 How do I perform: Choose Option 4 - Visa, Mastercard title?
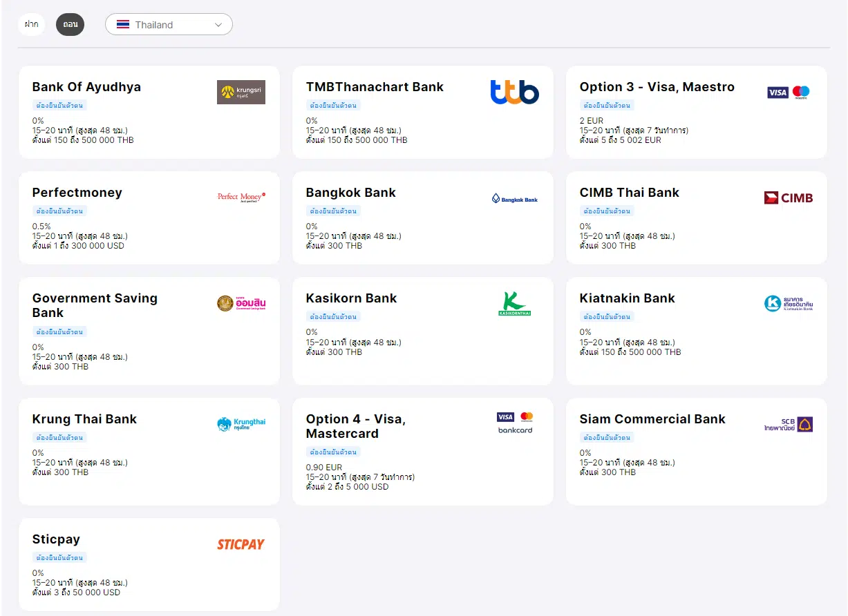(x=356, y=426)
